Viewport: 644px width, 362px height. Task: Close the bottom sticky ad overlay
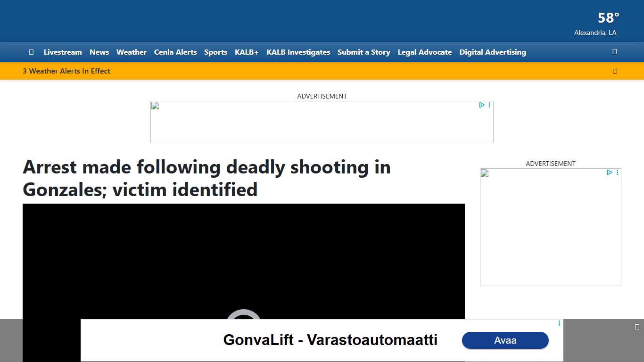637,327
